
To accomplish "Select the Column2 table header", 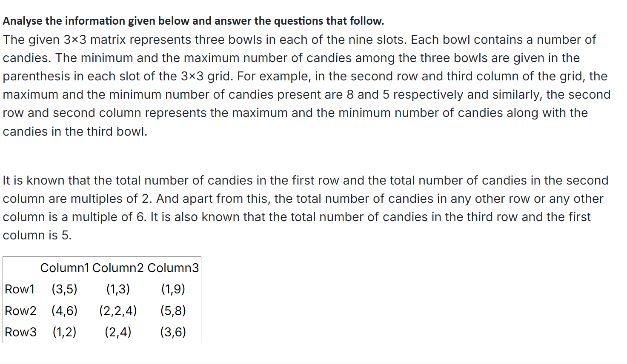I will [118, 268].
